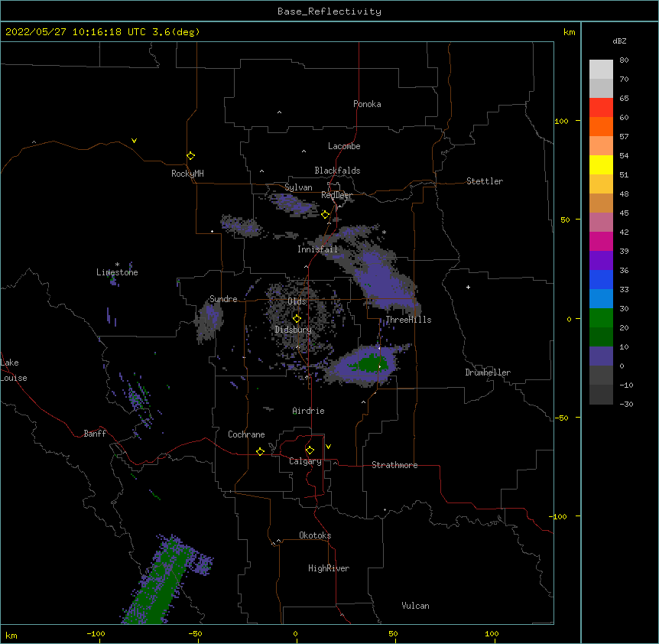
Task: Click the -50 tick label on bottom axis
Action: (195, 633)
